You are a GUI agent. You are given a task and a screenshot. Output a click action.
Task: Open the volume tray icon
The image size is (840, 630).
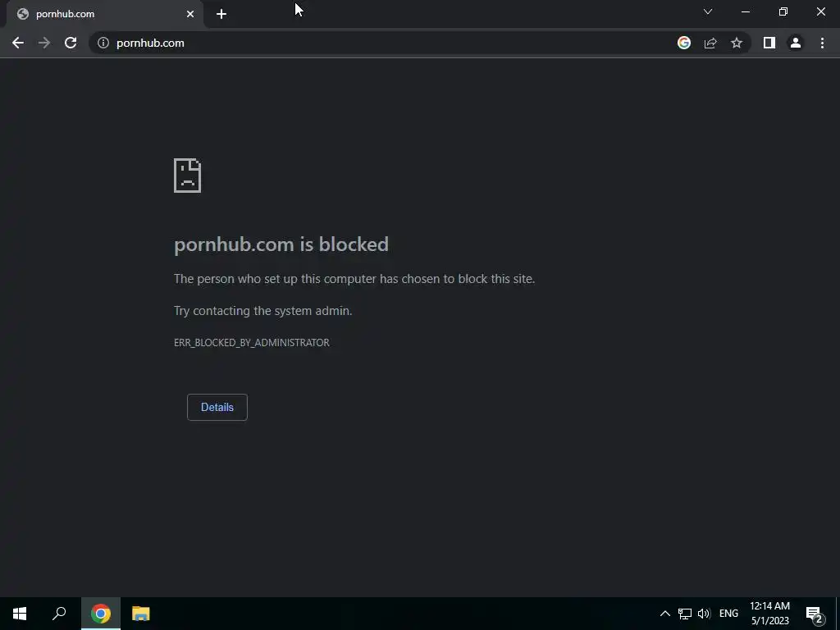[703, 614]
